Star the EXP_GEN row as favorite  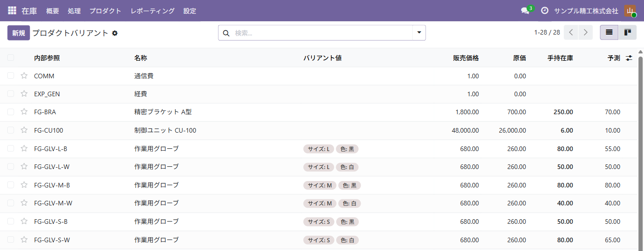click(24, 93)
